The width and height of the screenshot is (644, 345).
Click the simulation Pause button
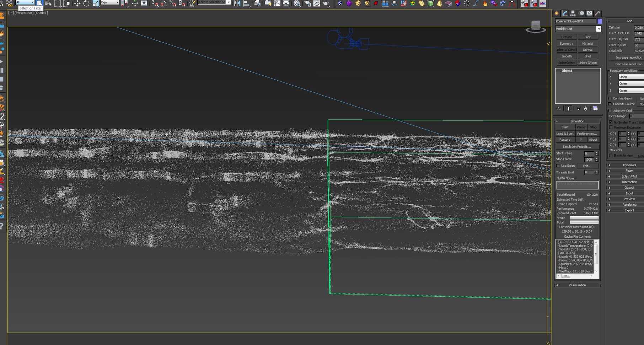point(581,127)
